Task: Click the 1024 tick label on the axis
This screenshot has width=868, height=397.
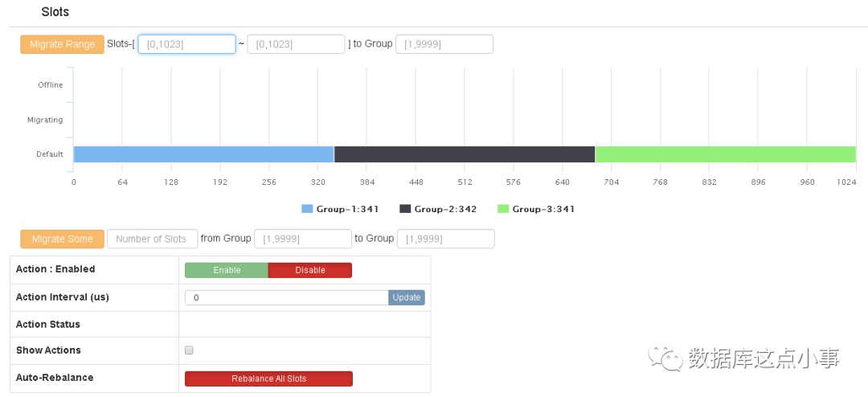Action: pos(847,182)
